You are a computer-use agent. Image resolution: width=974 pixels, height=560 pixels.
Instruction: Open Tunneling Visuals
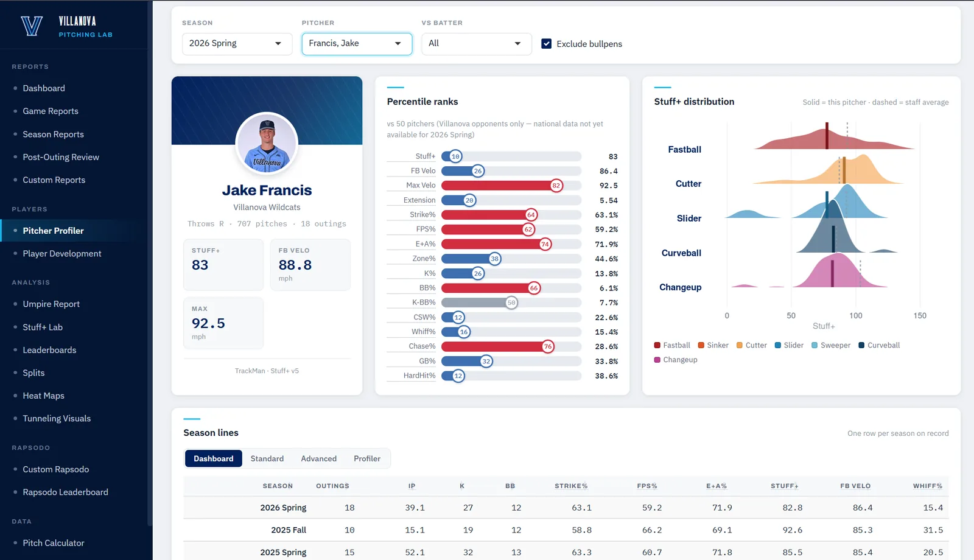(57, 419)
